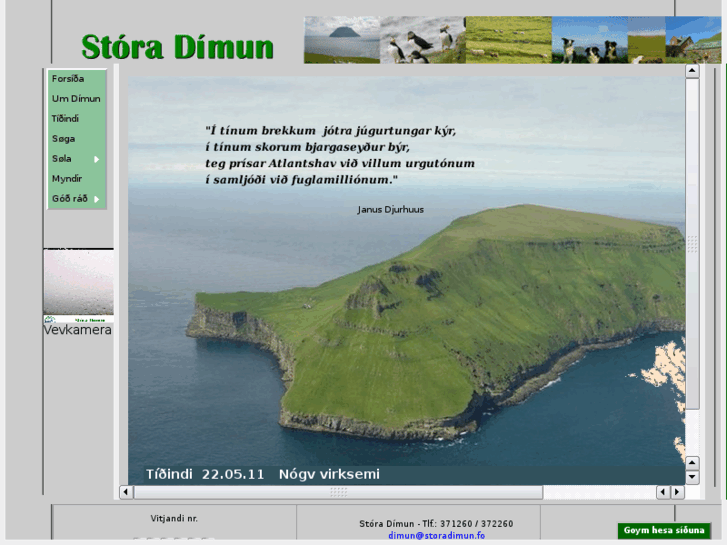727x545 pixels.
Task: Expand the Søla submenu arrow
Action: tap(97, 159)
